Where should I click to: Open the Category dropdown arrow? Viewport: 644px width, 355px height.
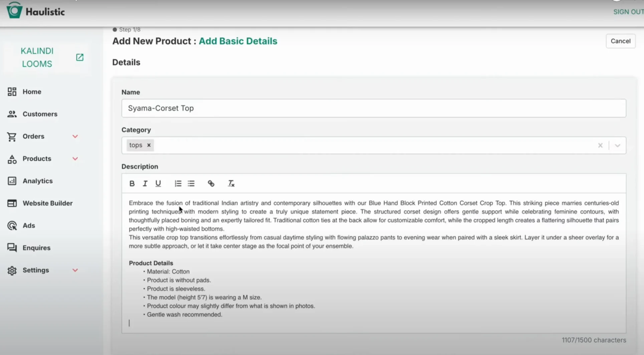pyautogui.click(x=617, y=145)
